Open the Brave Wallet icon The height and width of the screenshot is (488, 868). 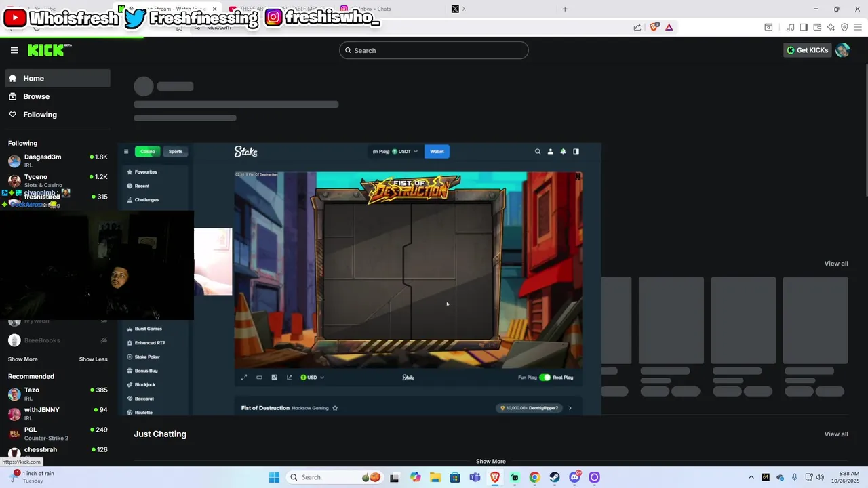point(817,27)
